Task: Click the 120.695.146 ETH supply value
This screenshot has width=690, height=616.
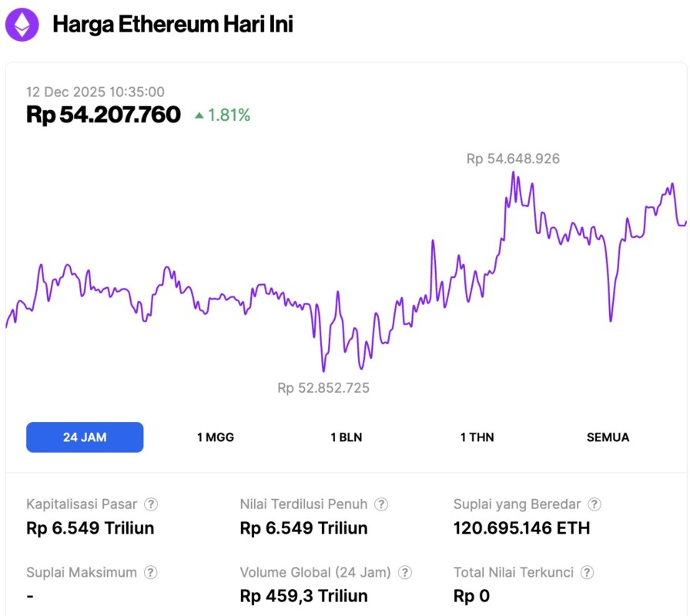Action: [x=522, y=527]
